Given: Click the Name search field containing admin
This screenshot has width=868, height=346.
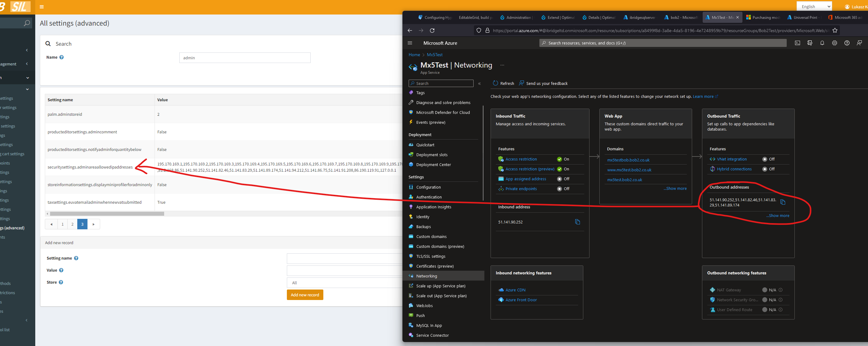Looking at the screenshot, I should (245, 58).
